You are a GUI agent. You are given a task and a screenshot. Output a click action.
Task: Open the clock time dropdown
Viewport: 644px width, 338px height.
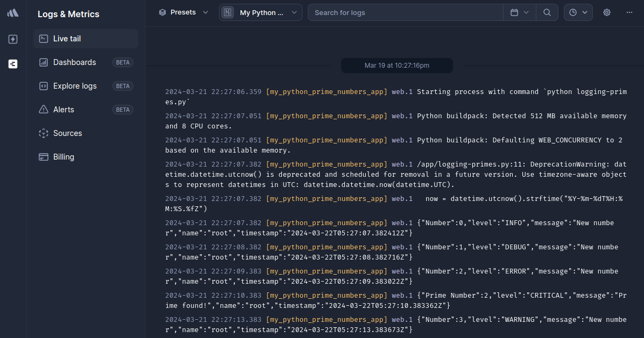[578, 12]
